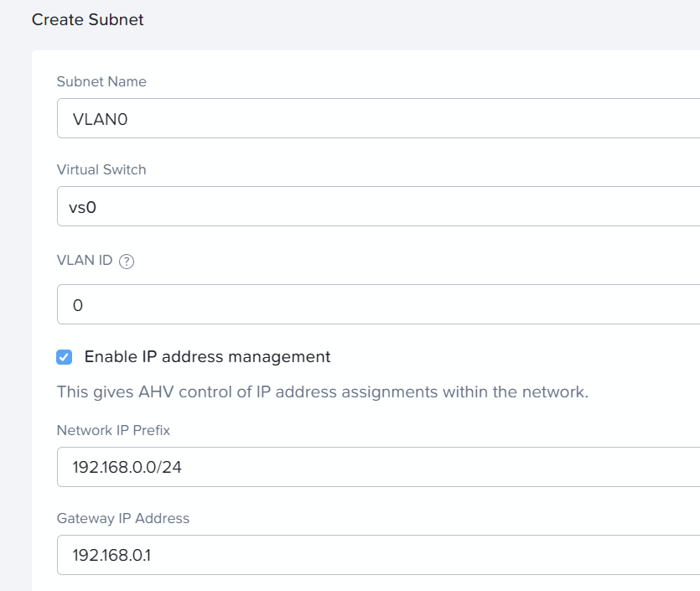Click the 'Enable IP address management' label text
Image resolution: width=700 pixels, height=591 pixels.
coord(207,356)
